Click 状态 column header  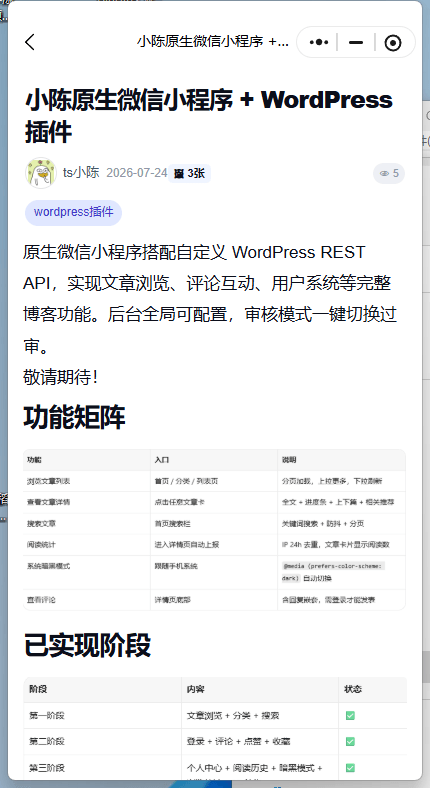click(353, 689)
